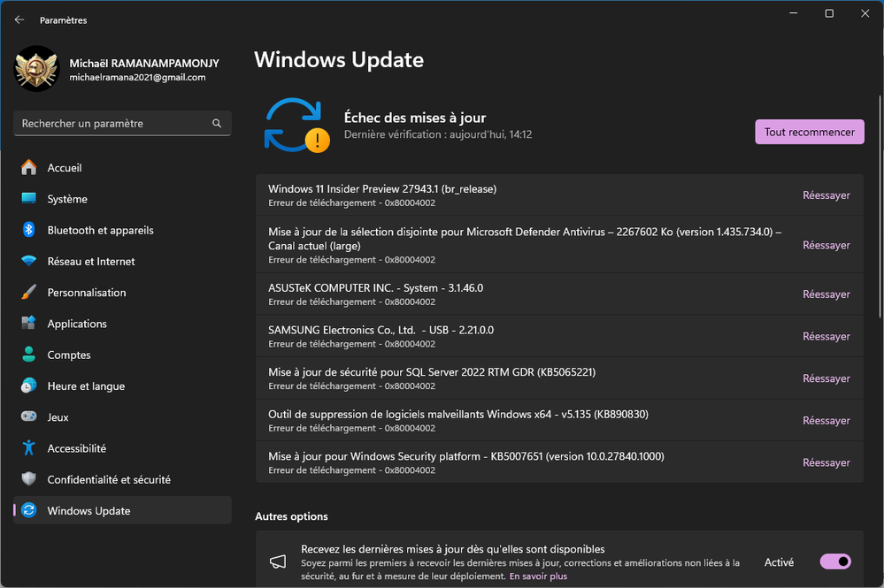This screenshot has width=884, height=588.
Task: Retry SAMSUNG Electronics USB driver update
Action: point(826,336)
